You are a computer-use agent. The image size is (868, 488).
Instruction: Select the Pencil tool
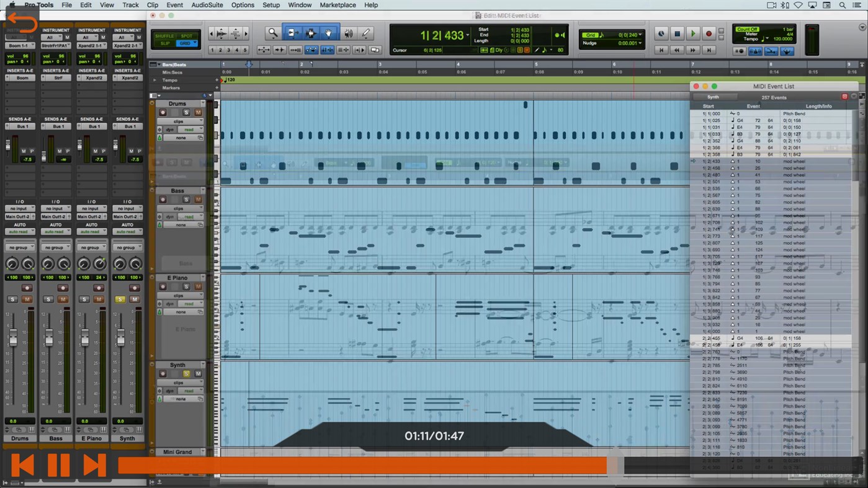click(366, 33)
